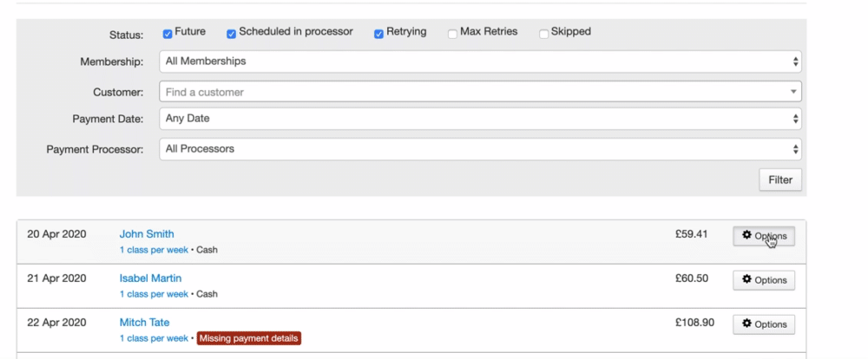Screen dimensions: 868x359
Task: Enable the Max Retries checkbox
Action: [x=453, y=34]
